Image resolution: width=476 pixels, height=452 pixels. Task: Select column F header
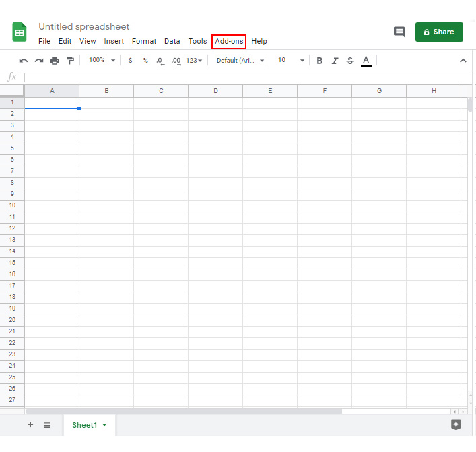click(325, 91)
